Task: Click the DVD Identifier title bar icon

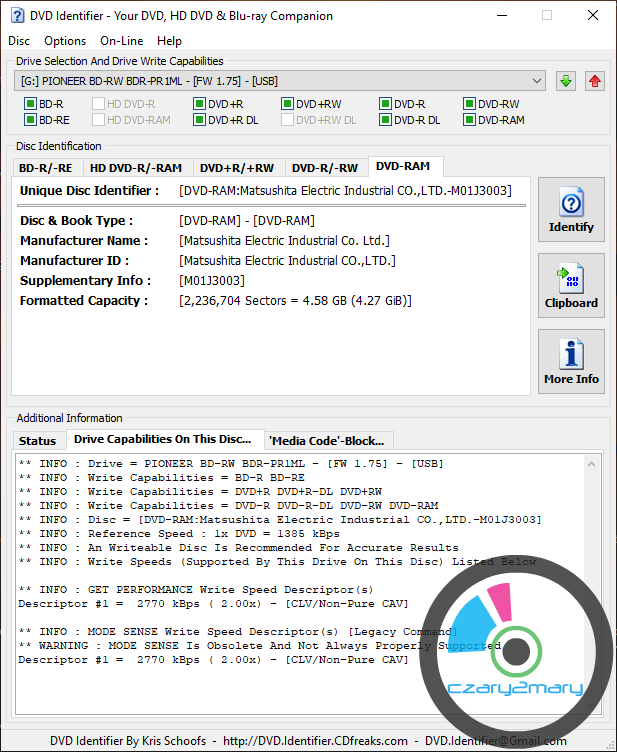Action: 17,16
